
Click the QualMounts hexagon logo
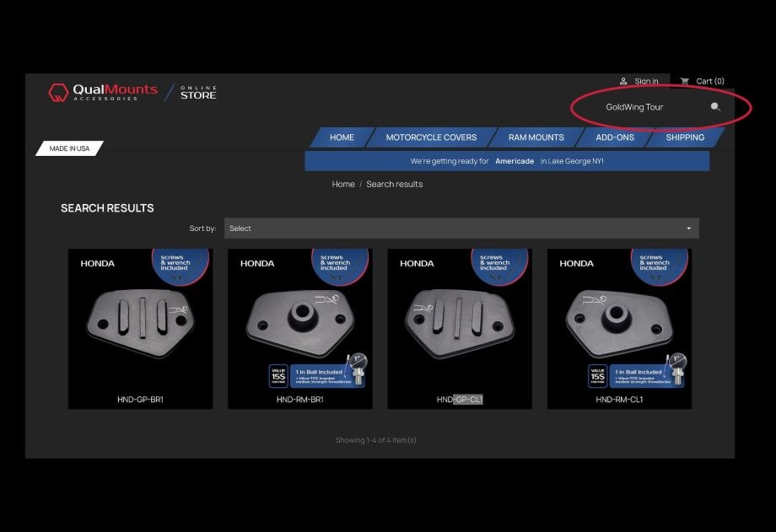[x=57, y=92]
